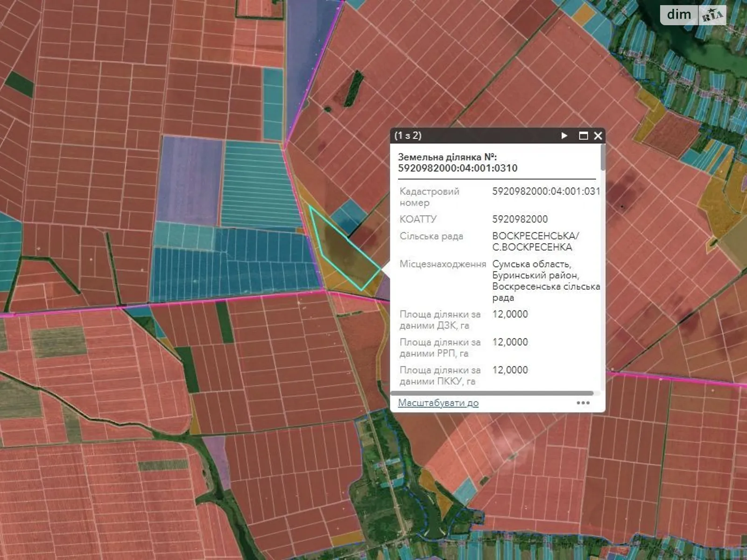This screenshot has height=560, width=747.
Task: Maximize the parcel info popup
Action: coord(583,136)
